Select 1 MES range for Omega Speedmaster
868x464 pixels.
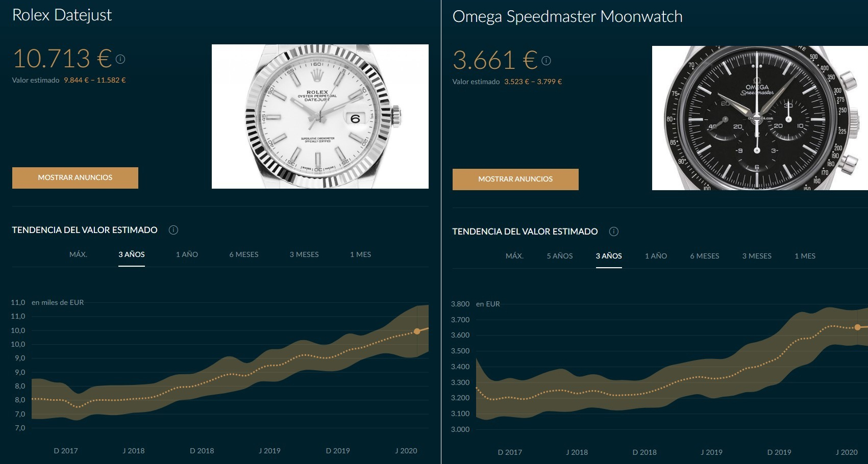coord(805,256)
